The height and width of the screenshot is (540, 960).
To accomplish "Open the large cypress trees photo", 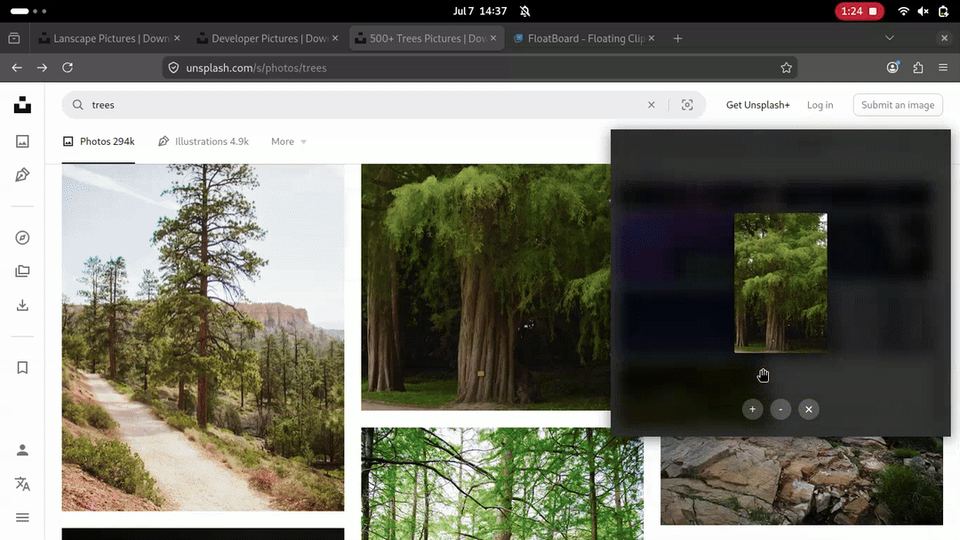I will 486,287.
